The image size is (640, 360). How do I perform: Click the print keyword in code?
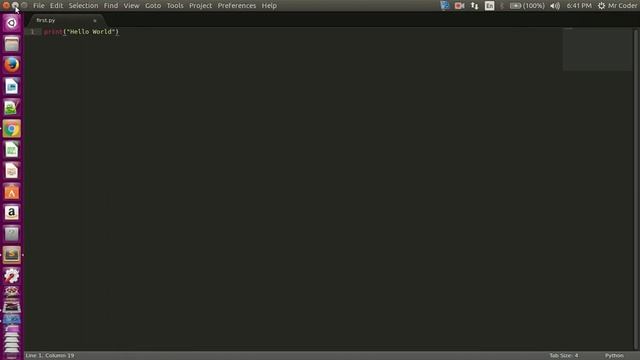click(53, 31)
